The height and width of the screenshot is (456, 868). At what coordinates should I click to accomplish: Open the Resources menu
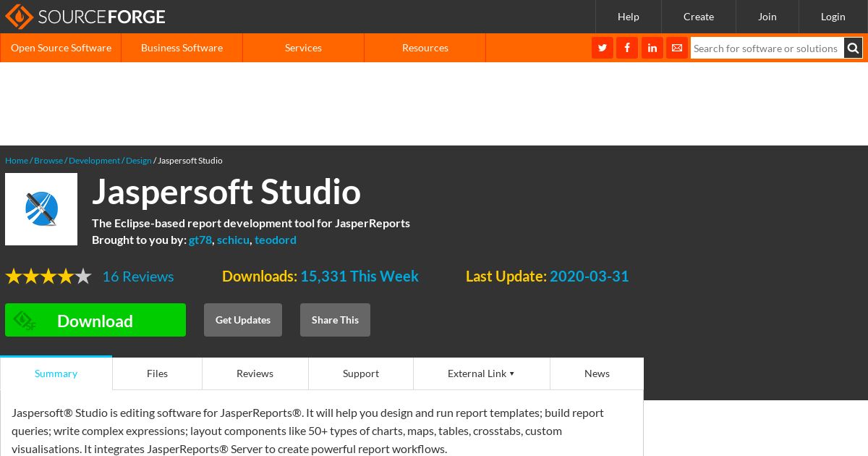coord(425,48)
